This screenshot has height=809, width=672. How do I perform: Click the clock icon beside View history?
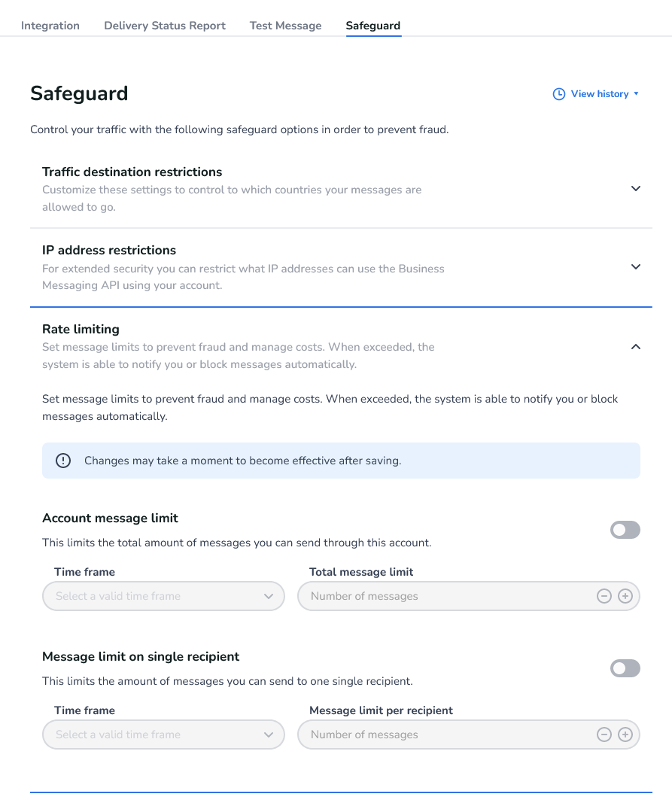click(559, 94)
